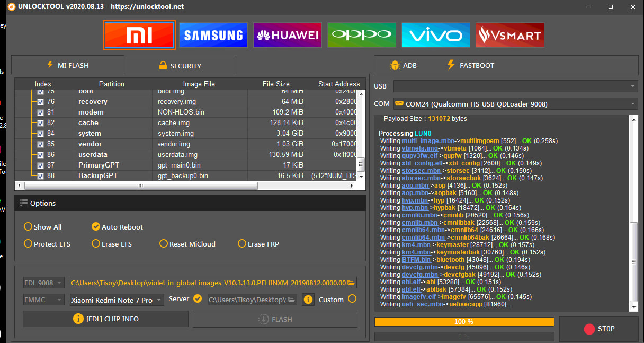Click the Index column header
The height and width of the screenshot is (343, 644).
tap(43, 84)
